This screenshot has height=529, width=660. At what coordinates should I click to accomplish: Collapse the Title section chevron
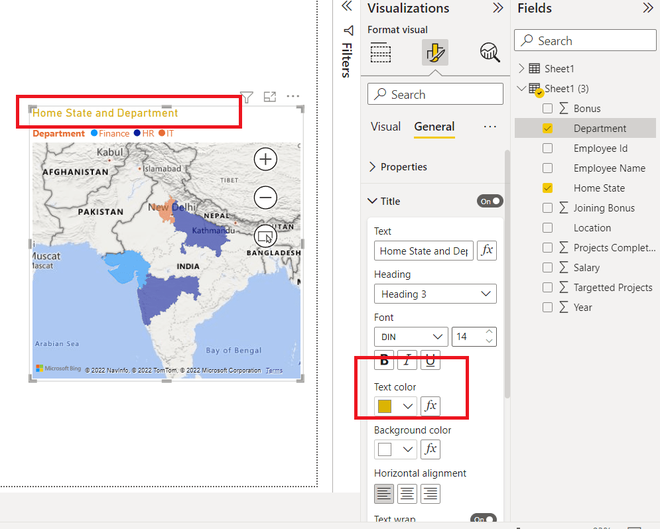click(372, 201)
